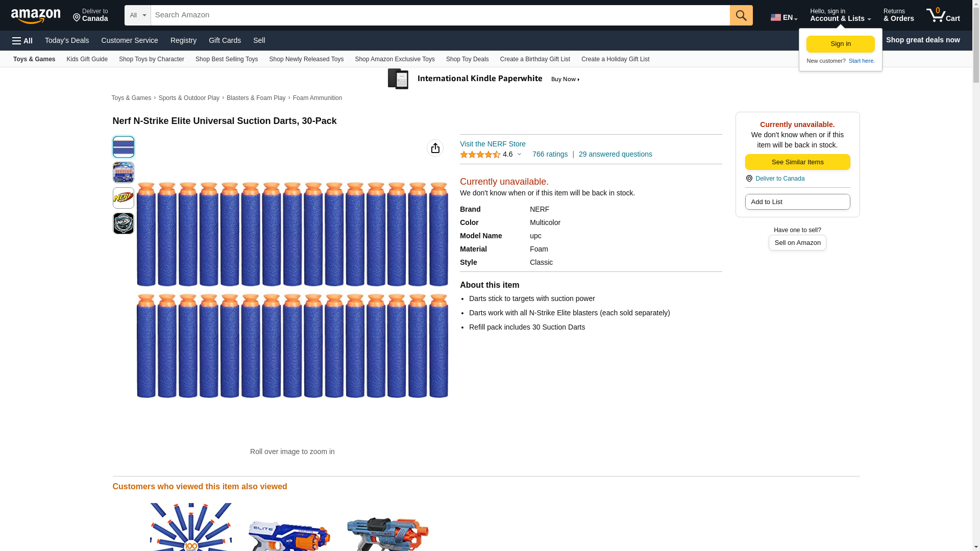Select the black NERF badge thumbnail
This screenshot has height=551, width=980.
click(x=123, y=223)
